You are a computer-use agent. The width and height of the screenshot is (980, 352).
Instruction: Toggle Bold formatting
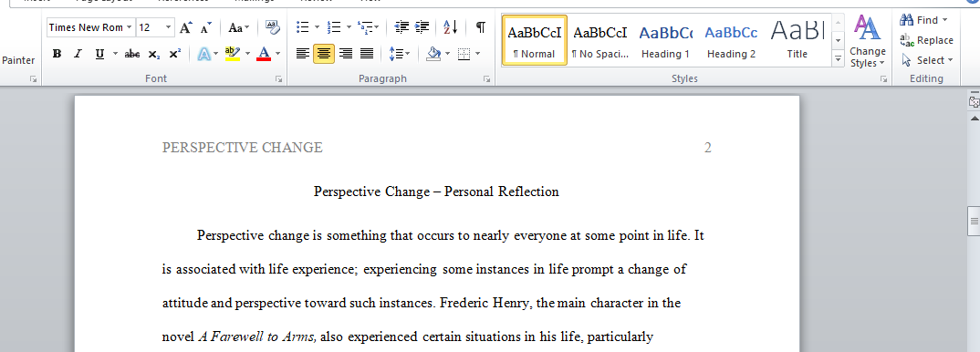[x=57, y=55]
